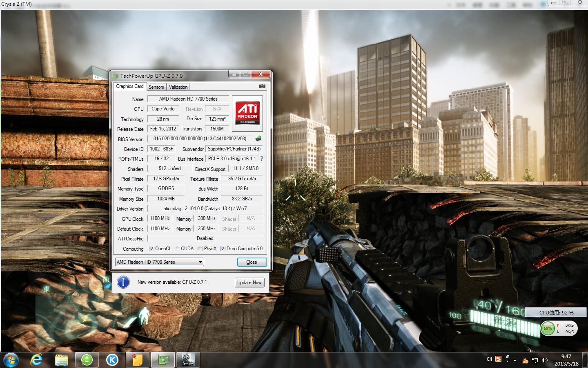Click the Memory Size field 1024 MB

tap(166, 199)
